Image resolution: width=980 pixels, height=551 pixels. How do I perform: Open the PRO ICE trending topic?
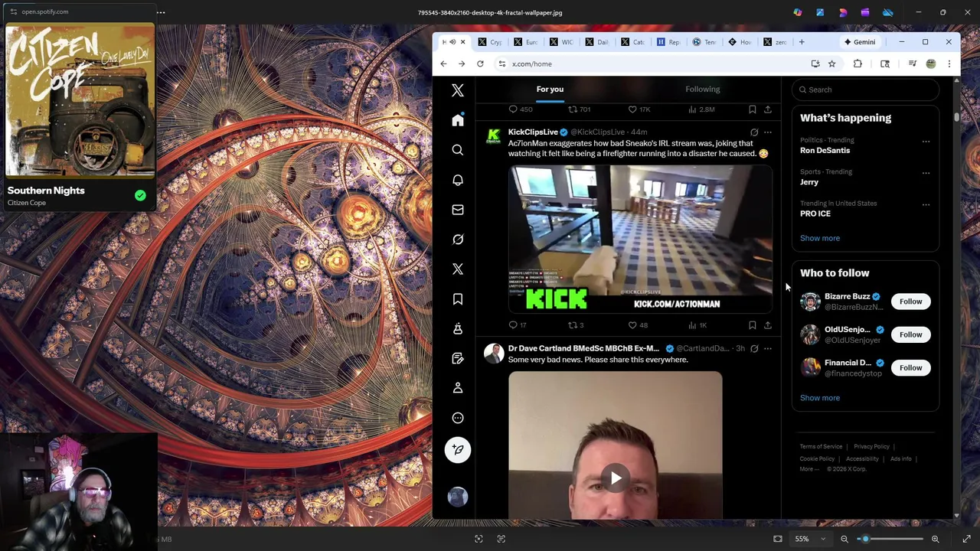point(815,214)
